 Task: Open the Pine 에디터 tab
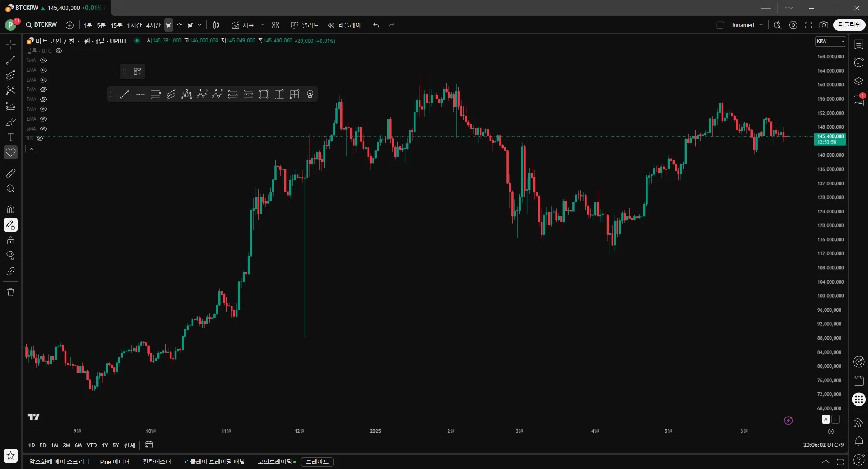tap(115, 462)
